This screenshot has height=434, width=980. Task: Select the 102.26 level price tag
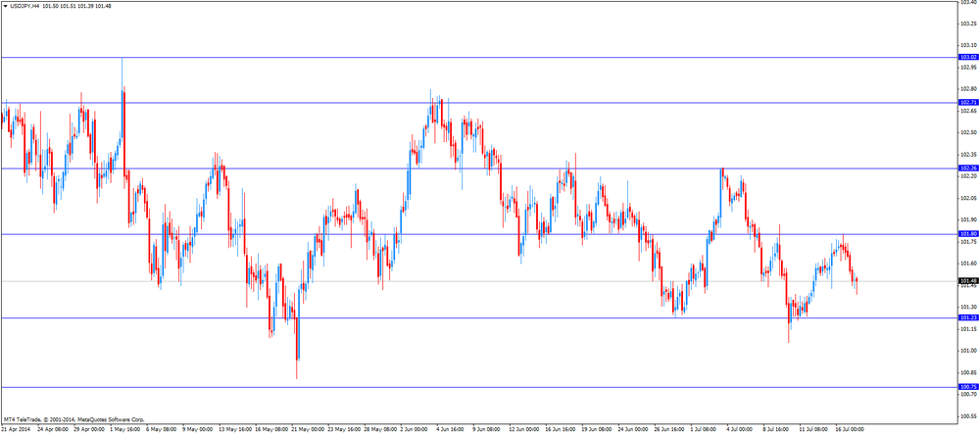tap(968, 168)
